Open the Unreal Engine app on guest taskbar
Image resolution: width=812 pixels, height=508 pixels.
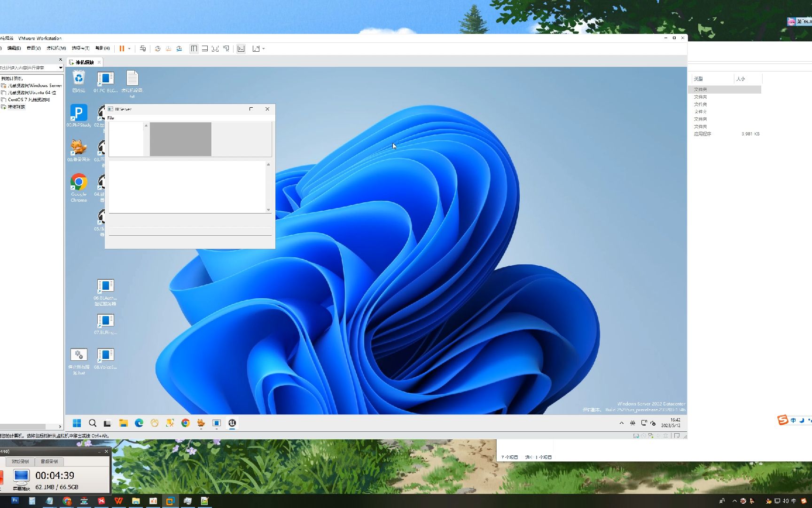click(x=232, y=423)
